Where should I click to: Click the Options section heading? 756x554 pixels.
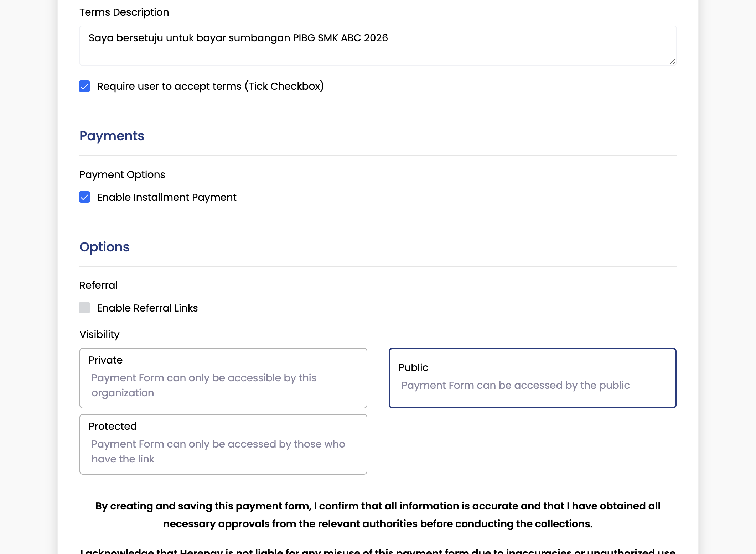[104, 247]
